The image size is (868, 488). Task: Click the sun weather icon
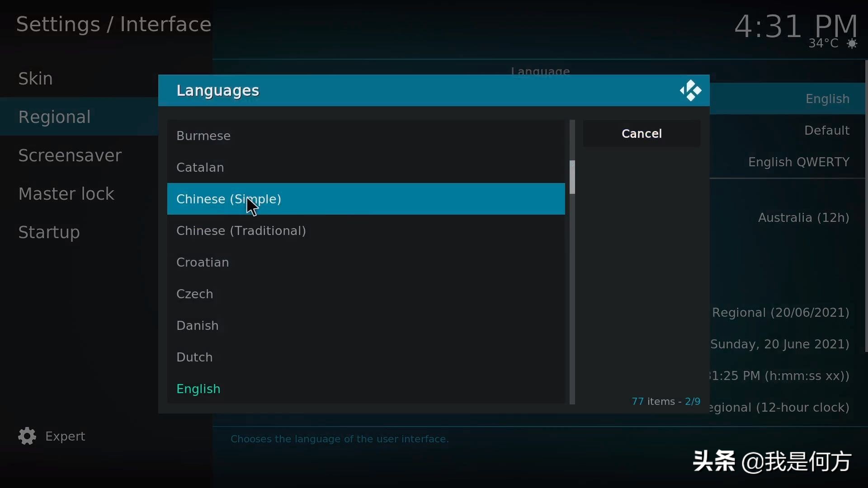pos(852,44)
